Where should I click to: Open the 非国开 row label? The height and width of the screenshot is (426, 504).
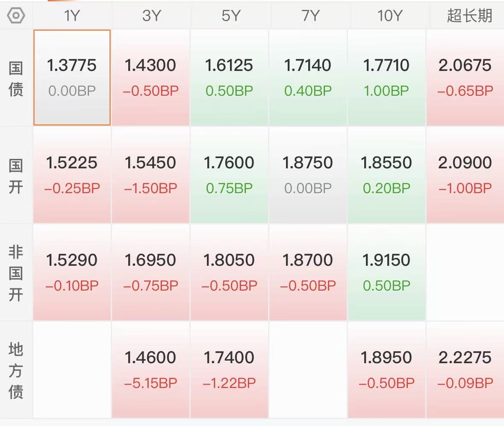16,273
